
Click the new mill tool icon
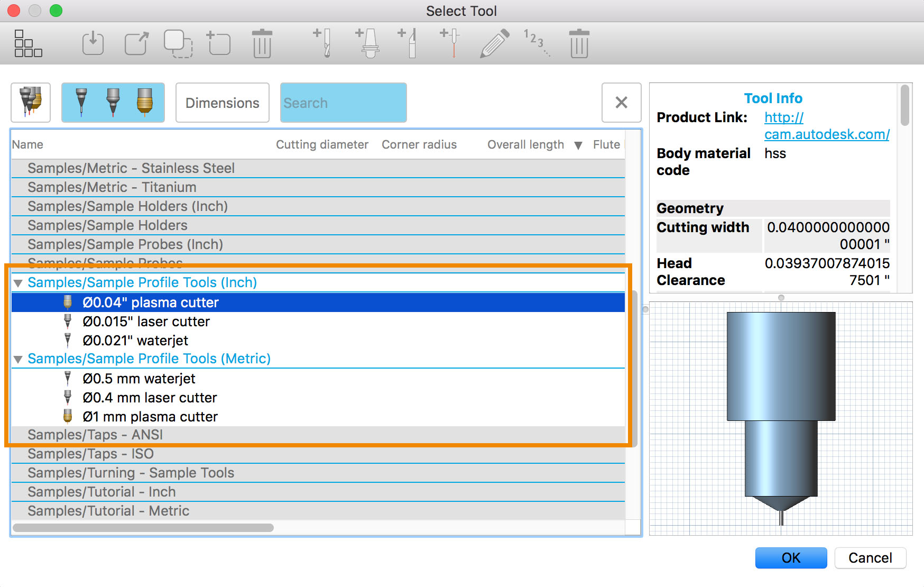(x=323, y=43)
